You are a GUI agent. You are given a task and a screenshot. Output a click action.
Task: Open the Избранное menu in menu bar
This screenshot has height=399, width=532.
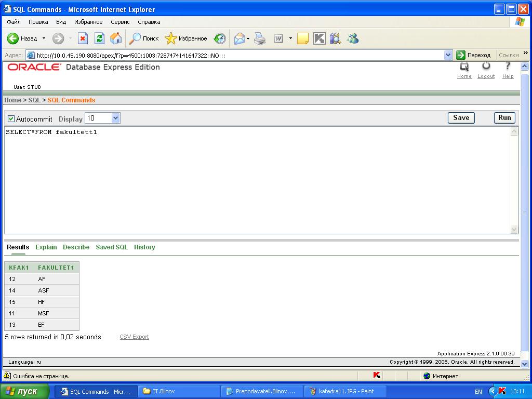pos(88,22)
